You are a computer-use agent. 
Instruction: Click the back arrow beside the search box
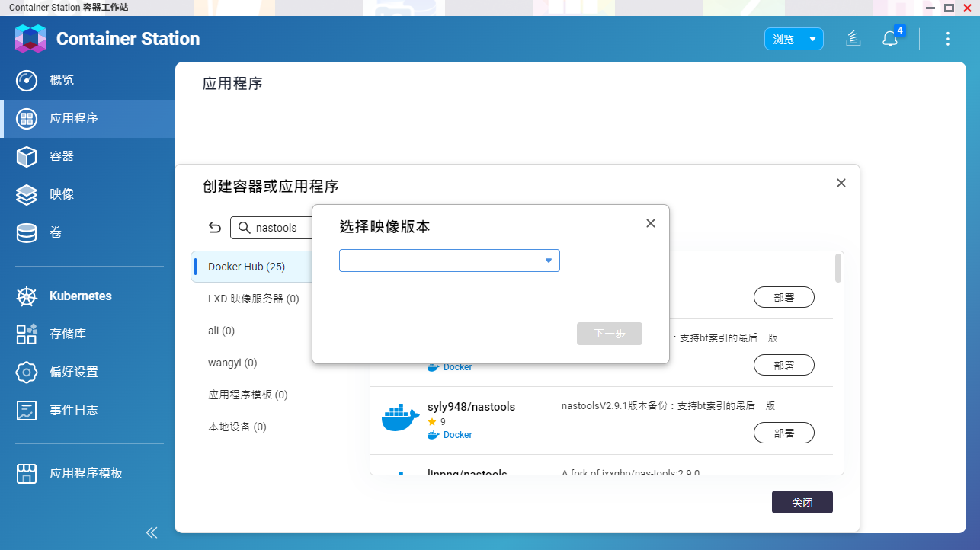point(215,228)
